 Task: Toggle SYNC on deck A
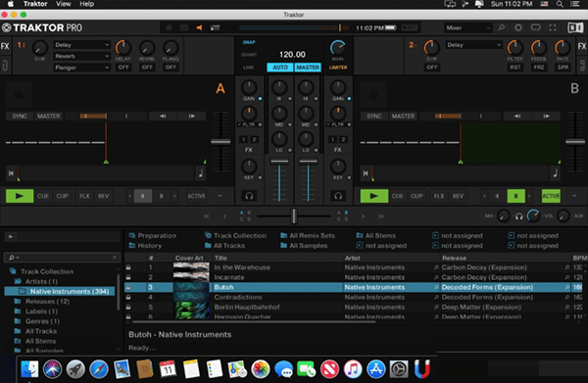(20, 117)
